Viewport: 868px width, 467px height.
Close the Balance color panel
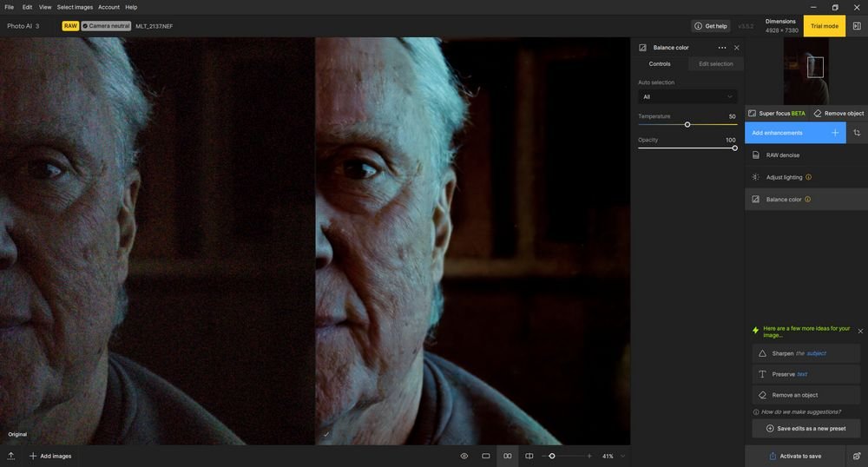[736, 48]
